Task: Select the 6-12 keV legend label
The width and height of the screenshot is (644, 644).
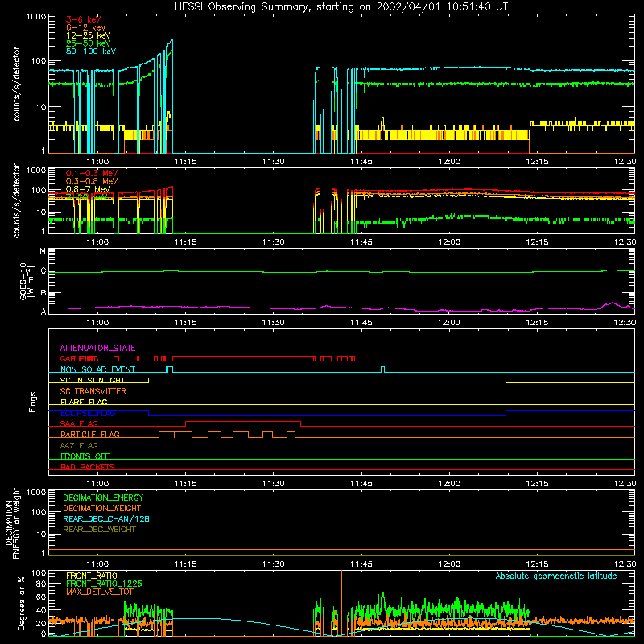Action: tap(86, 27)
